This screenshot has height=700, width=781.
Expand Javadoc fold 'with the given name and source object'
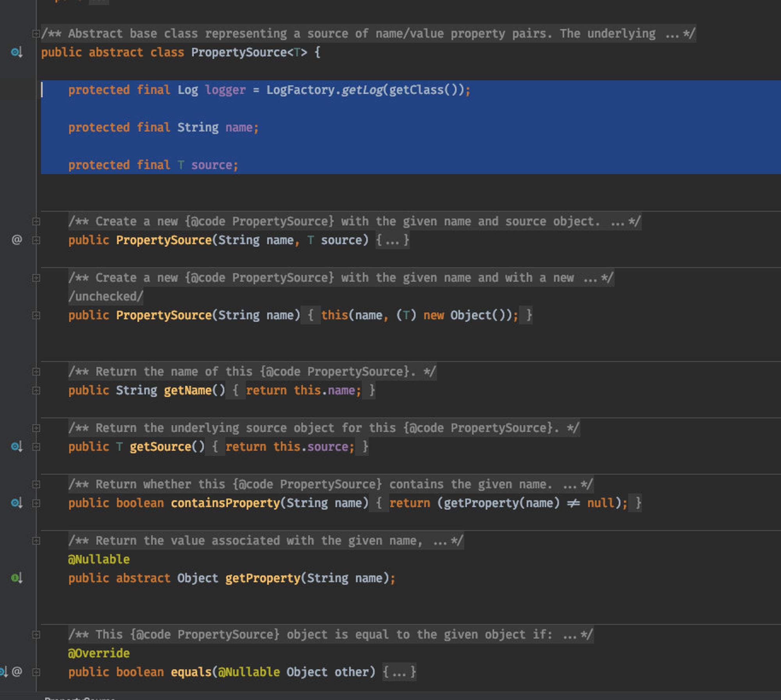[x=36, y=221]
